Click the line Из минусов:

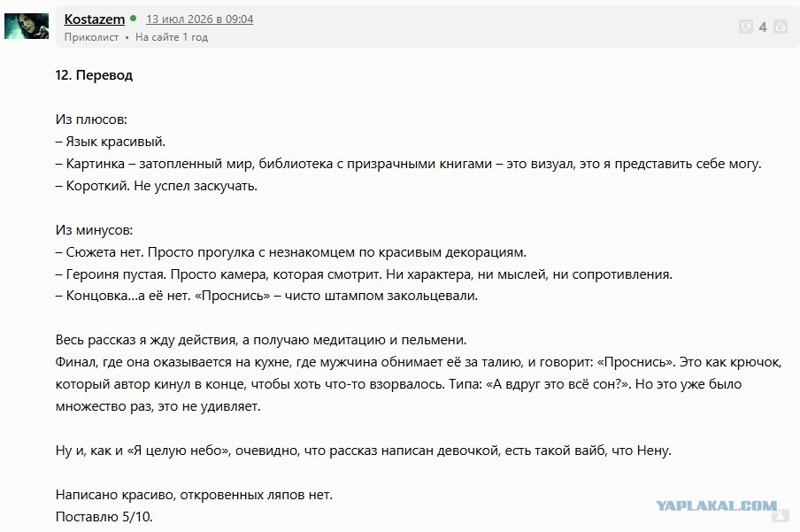[95, 230]
